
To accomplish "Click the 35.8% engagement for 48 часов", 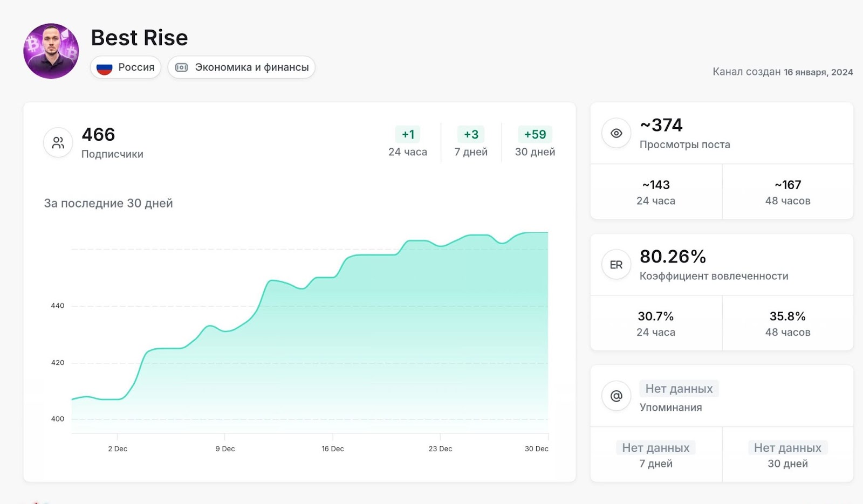I will pyautogui.click(x=787, y=316).
